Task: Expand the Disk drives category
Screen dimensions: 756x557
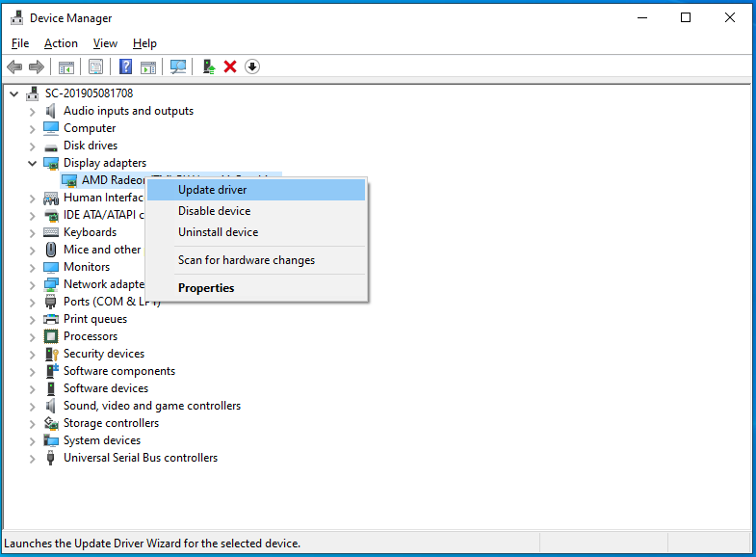Action: tap(33, 146)
